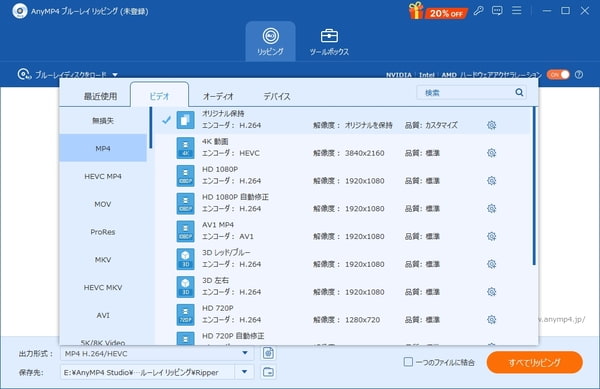Click the load Blu-ray disc icon

click(x=24, y=74)
